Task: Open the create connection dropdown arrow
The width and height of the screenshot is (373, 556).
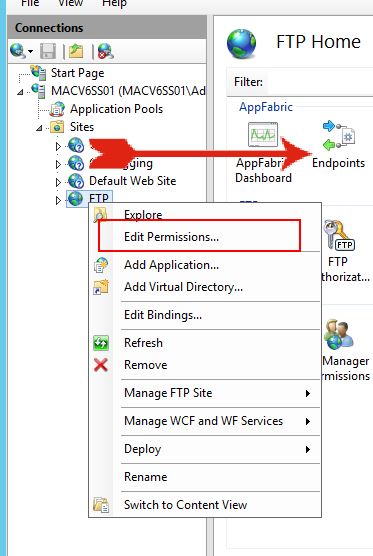Action: (30, 52)
